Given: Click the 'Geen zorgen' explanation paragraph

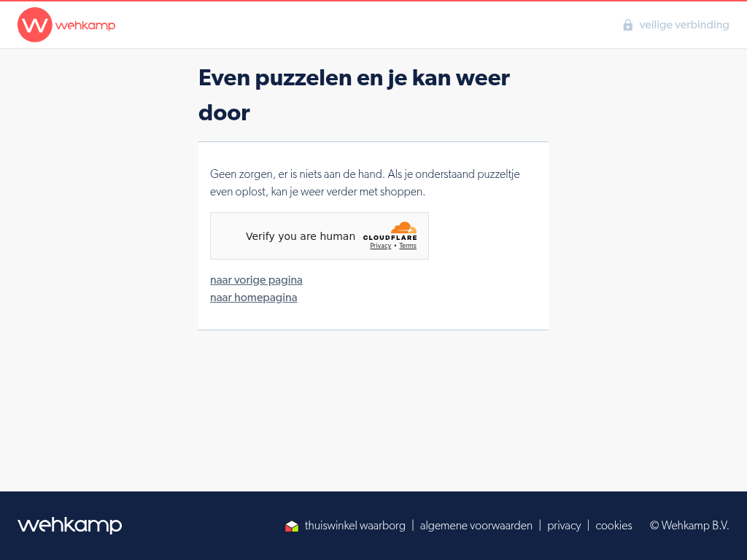Looking at the screenshot, I should pyautogui.click(x=365, y=183).
